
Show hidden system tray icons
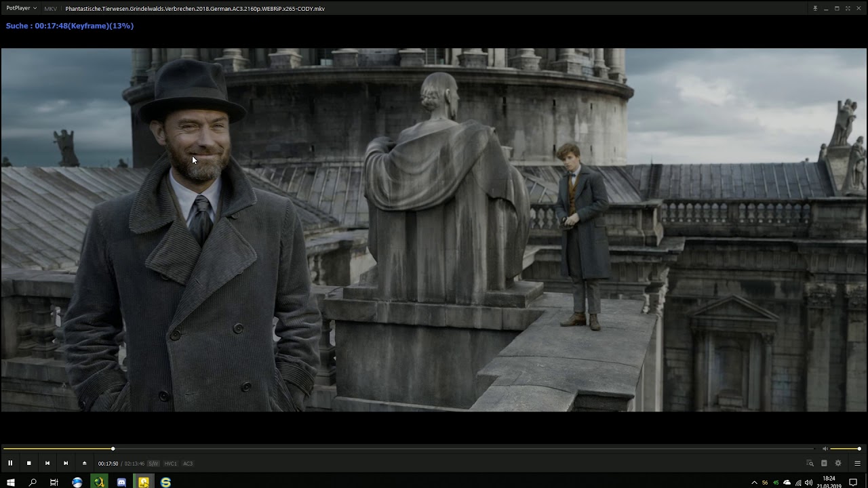754,483
